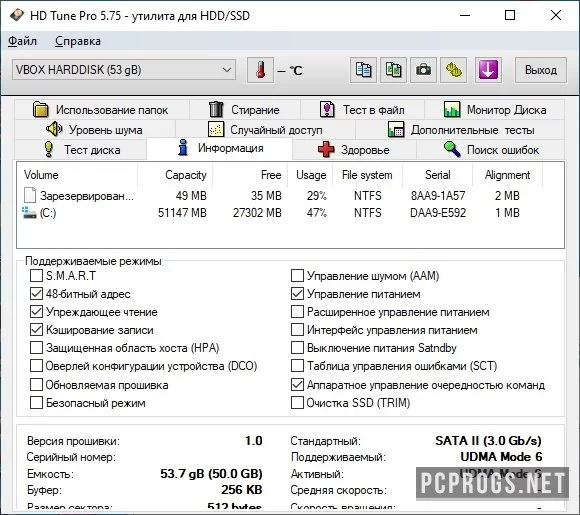
Task: Toggle Таблица управления ошибками (SCT) checkbox
Action: (x=297, y=366)
